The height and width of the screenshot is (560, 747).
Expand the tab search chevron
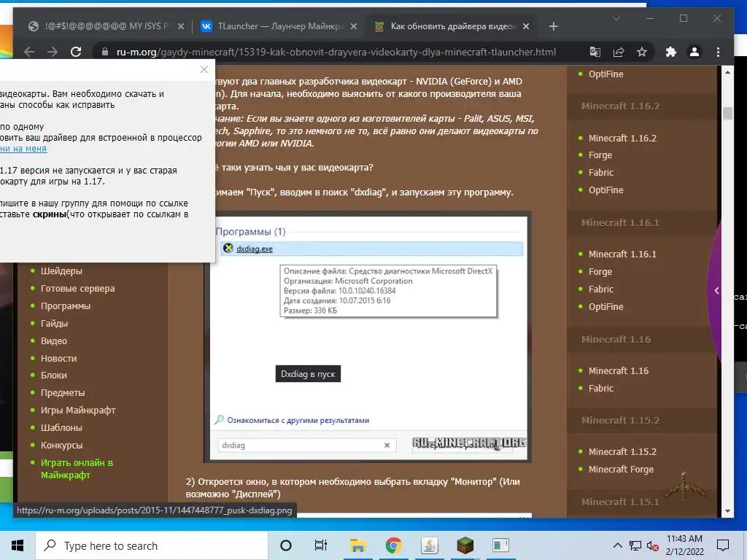616,18
